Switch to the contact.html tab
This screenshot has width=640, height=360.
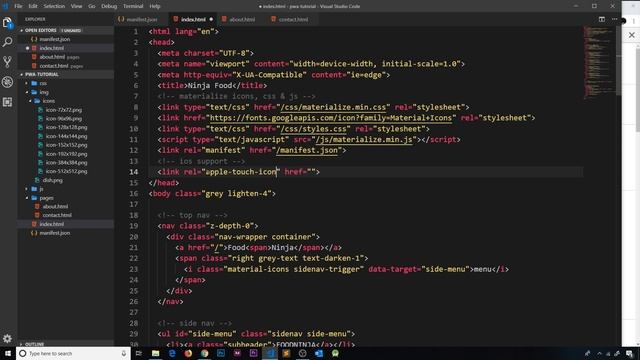pyautogui.click(x=293, y=19)
